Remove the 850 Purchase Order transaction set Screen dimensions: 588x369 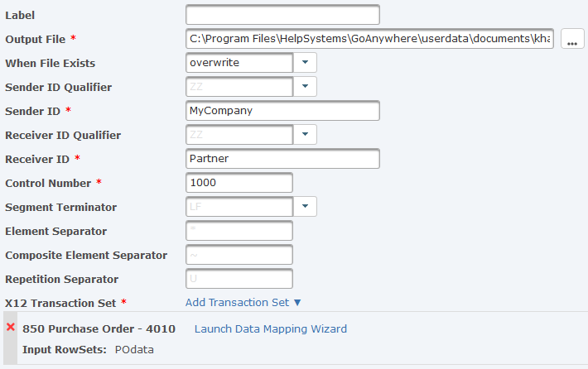(11, 327)
